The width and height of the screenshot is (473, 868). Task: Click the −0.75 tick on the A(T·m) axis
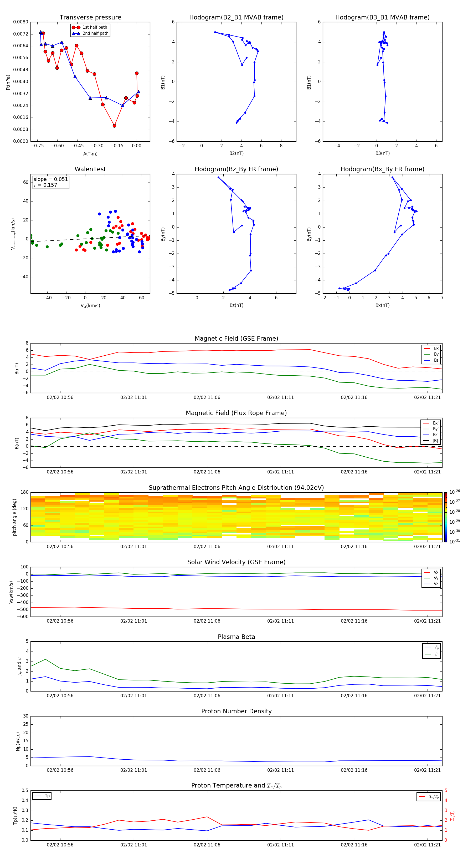click(x=37, y=146)
